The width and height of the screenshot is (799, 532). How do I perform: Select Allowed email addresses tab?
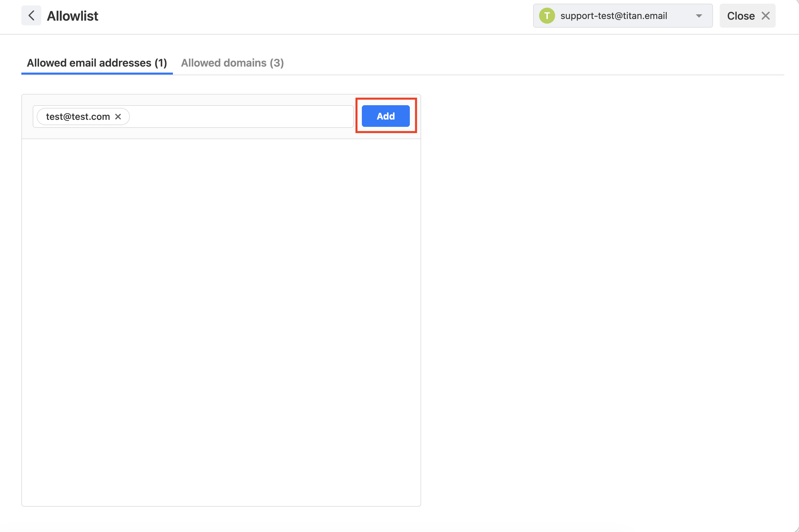tap(97, 63)
